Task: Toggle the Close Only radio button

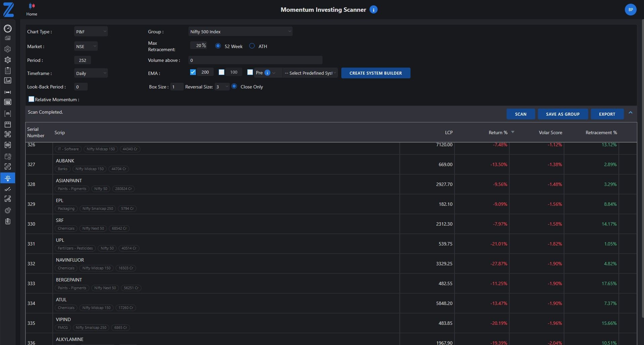Action: [234, 86]
